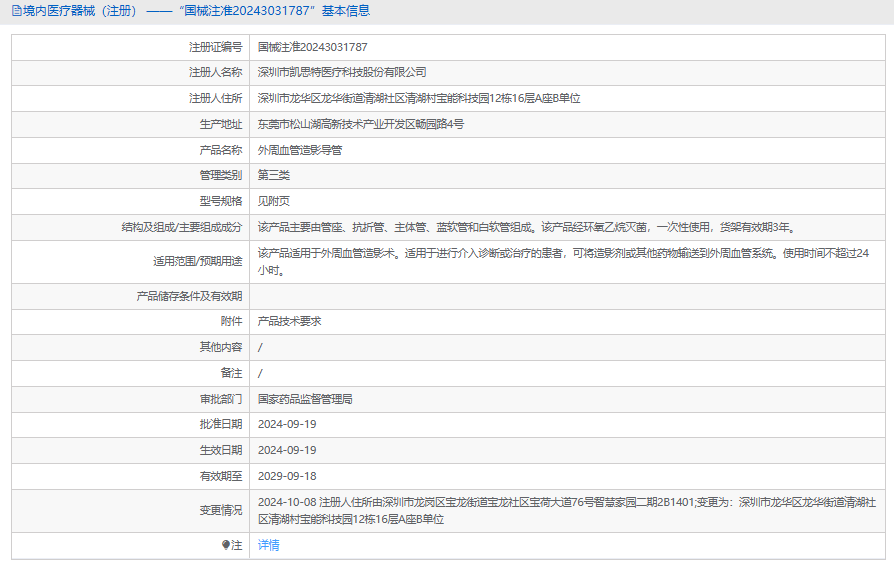Click the structure and composition description text

pos(531,227)
